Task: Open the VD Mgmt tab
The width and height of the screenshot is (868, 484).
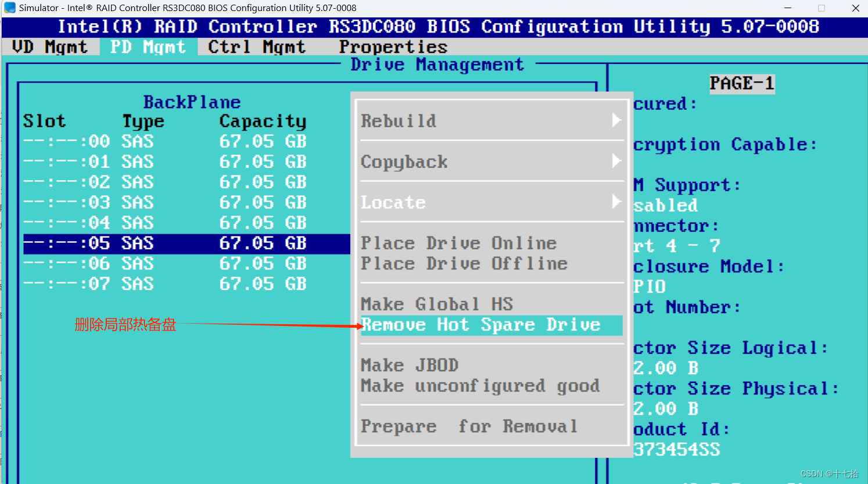Action: click(50, 47)
